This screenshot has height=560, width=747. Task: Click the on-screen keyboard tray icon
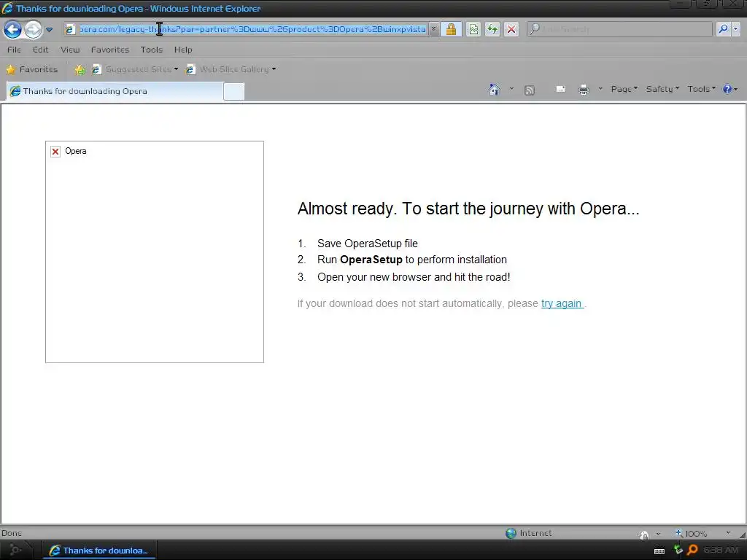[x=659, y=551]
